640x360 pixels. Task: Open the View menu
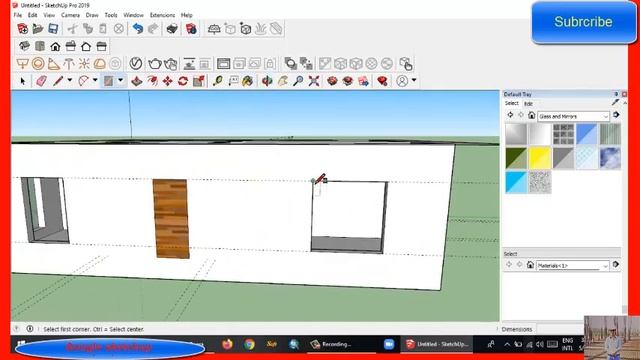click(x=49, y=15)
